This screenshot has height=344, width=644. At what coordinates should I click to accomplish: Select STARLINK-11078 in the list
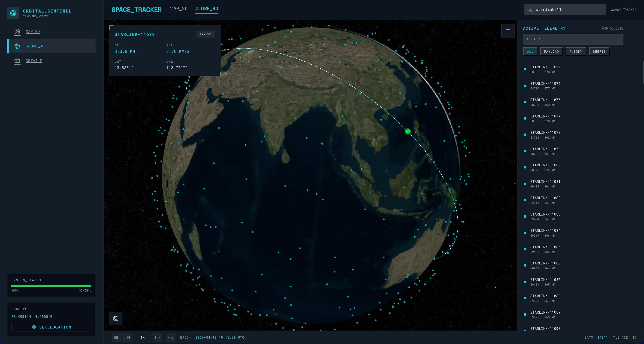coord(580,135)
